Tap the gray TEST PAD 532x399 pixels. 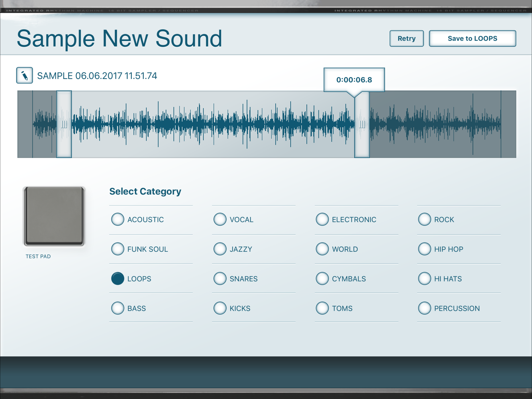point(54,216)
